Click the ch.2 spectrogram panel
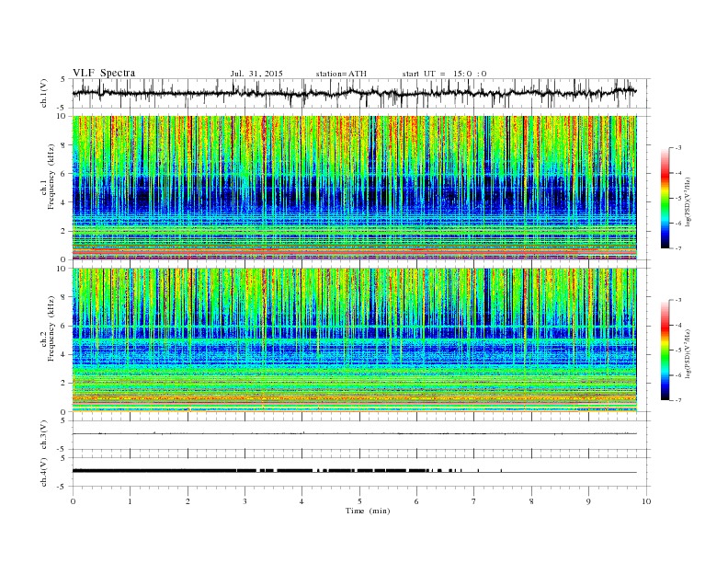 (x=354, y=340)
